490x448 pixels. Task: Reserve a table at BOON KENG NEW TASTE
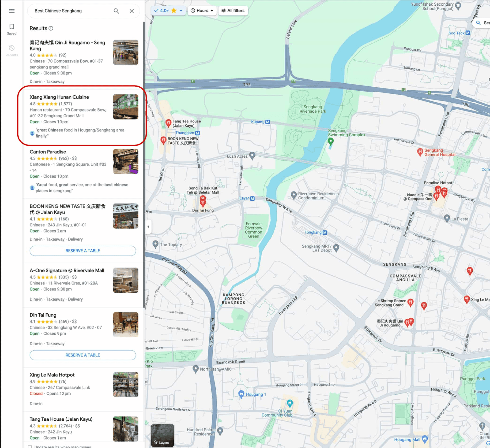83,251
